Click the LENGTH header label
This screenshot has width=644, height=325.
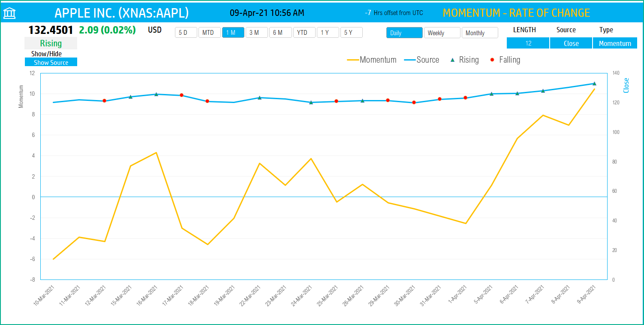click(524, 30)
